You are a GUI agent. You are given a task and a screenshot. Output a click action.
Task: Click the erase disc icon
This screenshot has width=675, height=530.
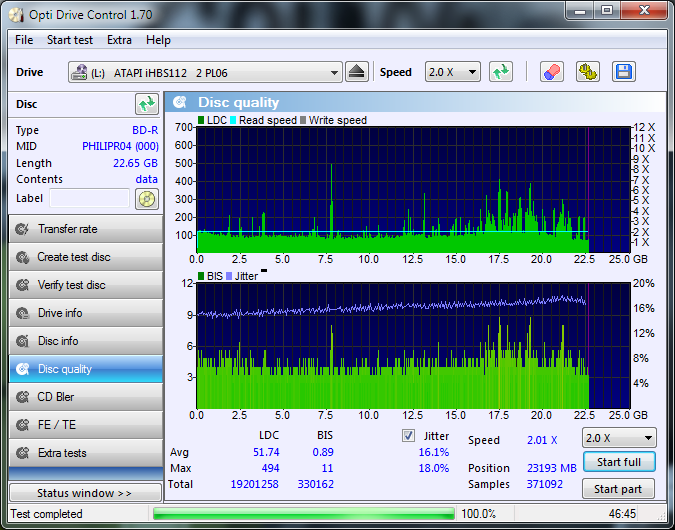(x=551, y=72)
